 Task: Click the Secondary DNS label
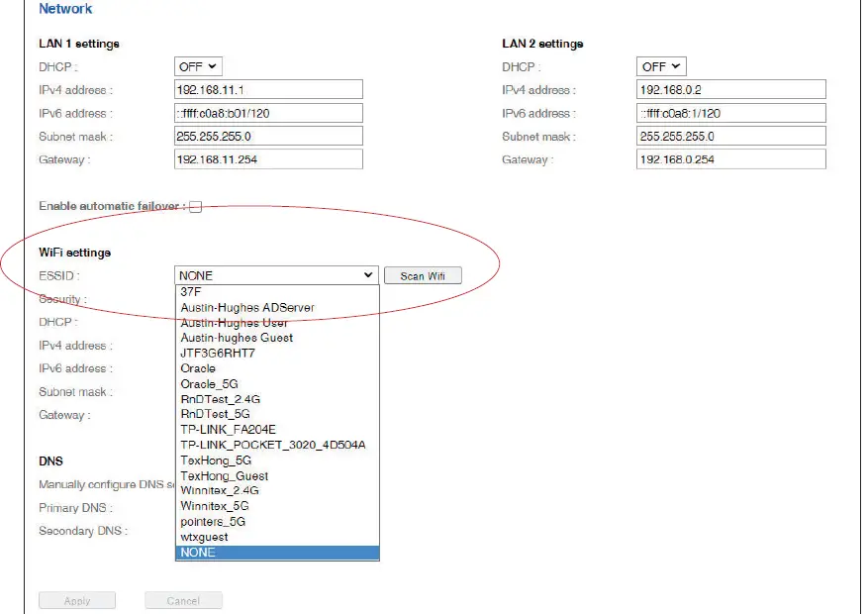click(83, 531)
